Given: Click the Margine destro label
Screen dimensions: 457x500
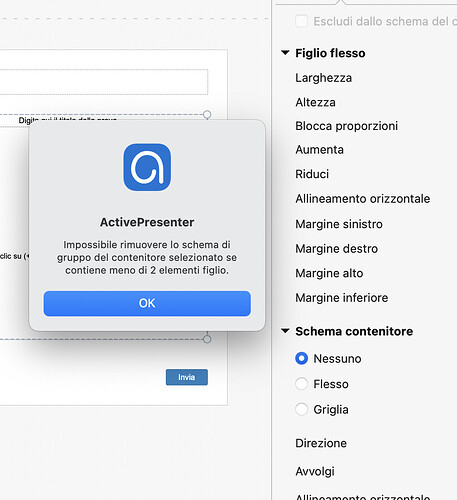Looking at the screenshot, I should (336, 249).
